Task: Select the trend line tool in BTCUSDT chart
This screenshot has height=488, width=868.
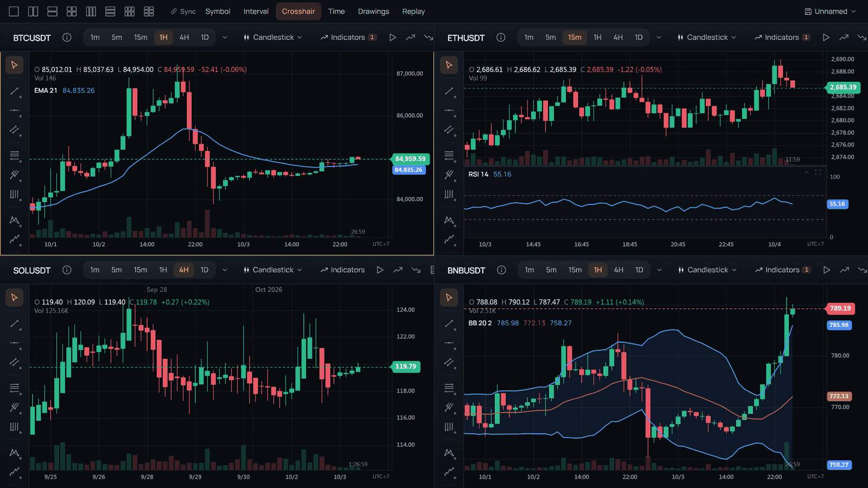Action: (15, 91)
